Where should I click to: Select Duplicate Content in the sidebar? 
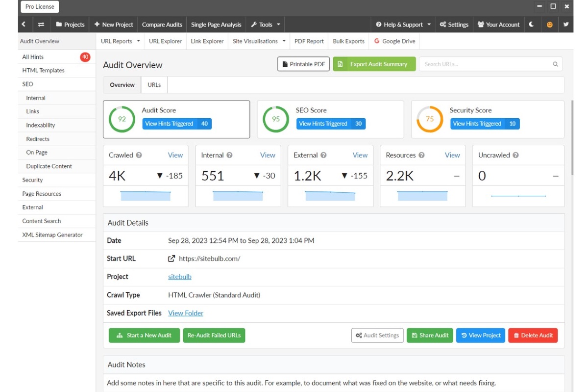click(x=49, y=166)
